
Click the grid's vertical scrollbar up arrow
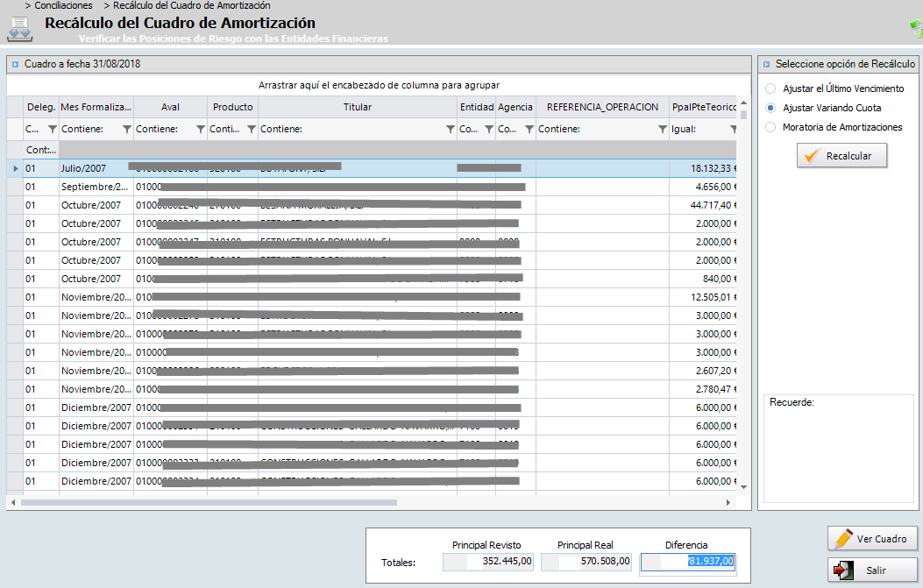pyautogui.click(x=743, y=103)
